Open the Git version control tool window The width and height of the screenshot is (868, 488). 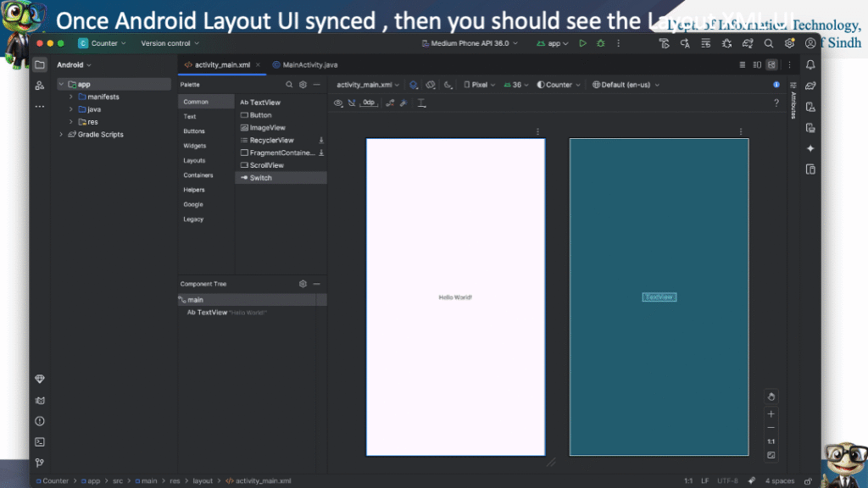point(39,463)
